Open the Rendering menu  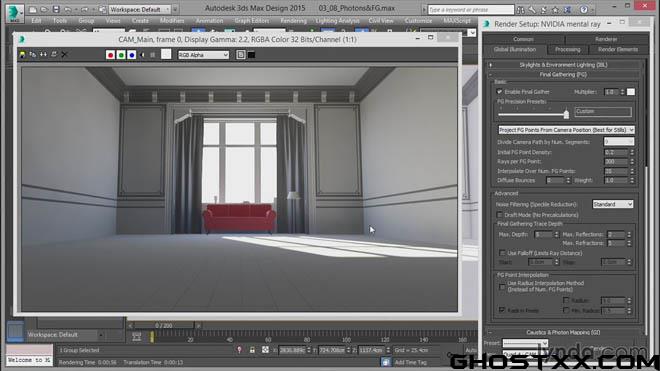point(293,21)
